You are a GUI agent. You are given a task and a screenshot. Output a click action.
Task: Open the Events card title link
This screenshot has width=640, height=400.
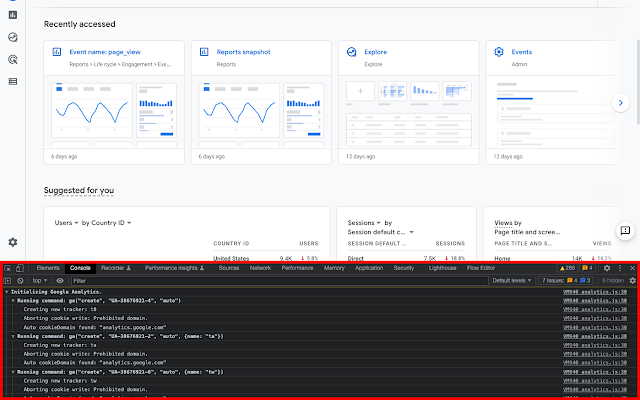click(522, 52)
